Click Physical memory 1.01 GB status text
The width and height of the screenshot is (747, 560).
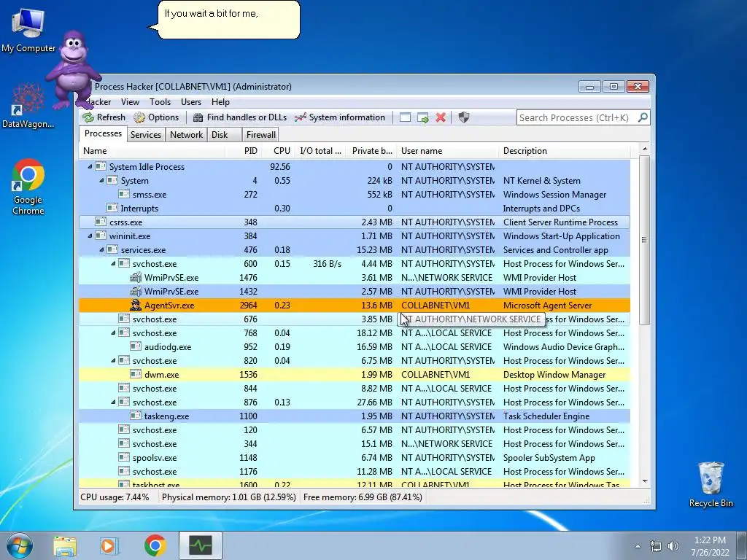228,497
